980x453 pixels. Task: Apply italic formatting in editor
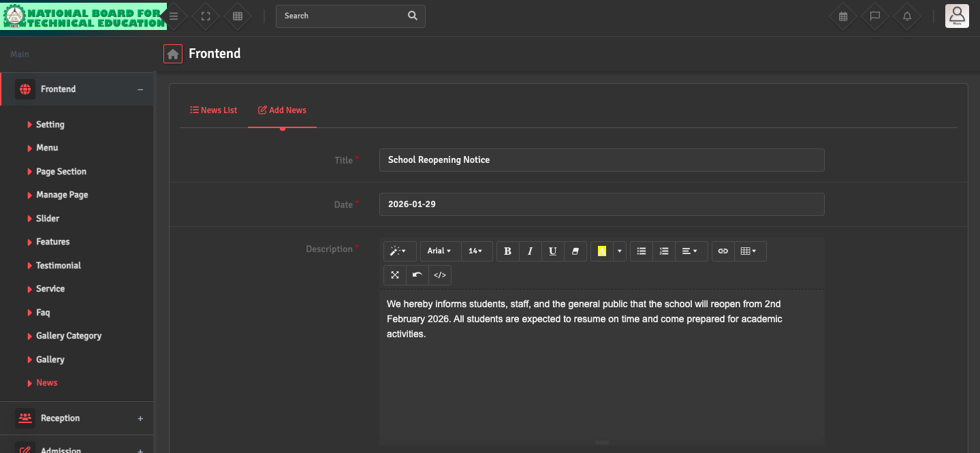tap(530, 251)
